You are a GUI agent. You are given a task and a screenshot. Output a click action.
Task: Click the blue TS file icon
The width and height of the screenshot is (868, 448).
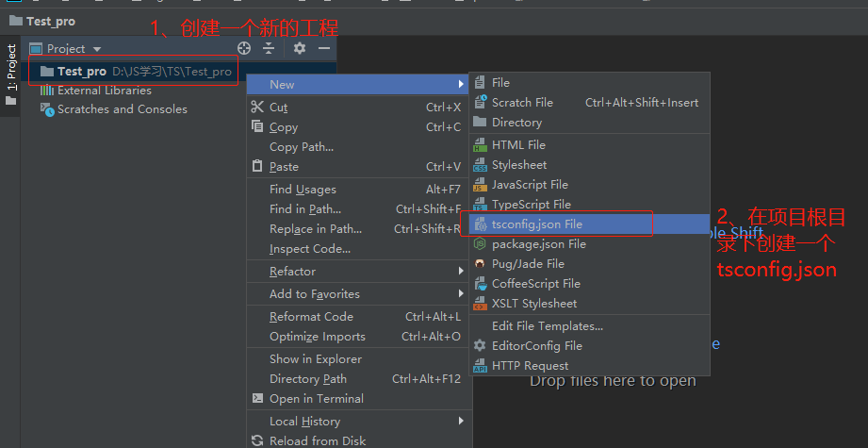pyautogui.click(x=480, y=205)
